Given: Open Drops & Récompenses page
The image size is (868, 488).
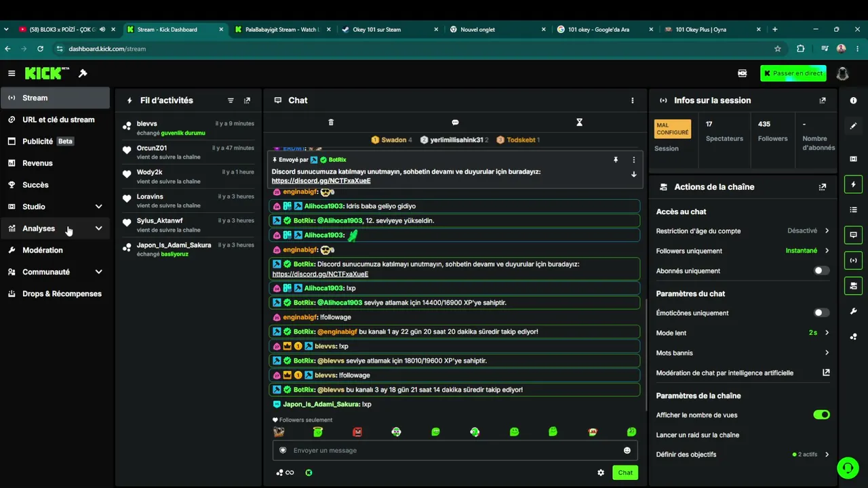Looking at the screenshot, I should click(x=55, y=293).
